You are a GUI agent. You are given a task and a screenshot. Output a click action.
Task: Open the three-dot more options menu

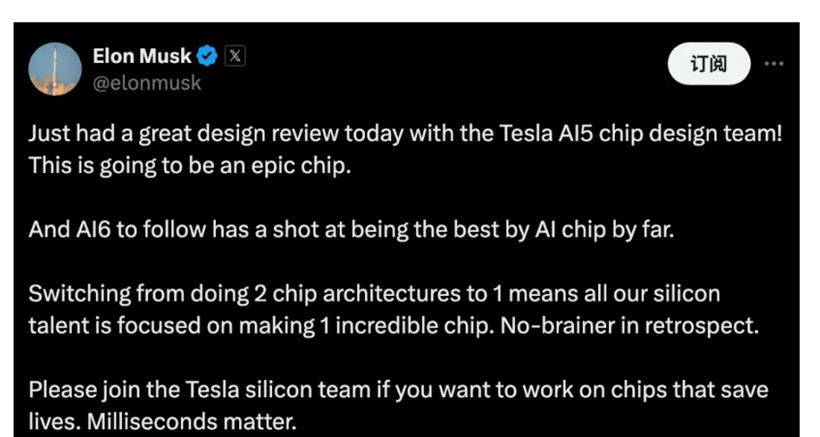pyautogui.click(x=773, y=64)
